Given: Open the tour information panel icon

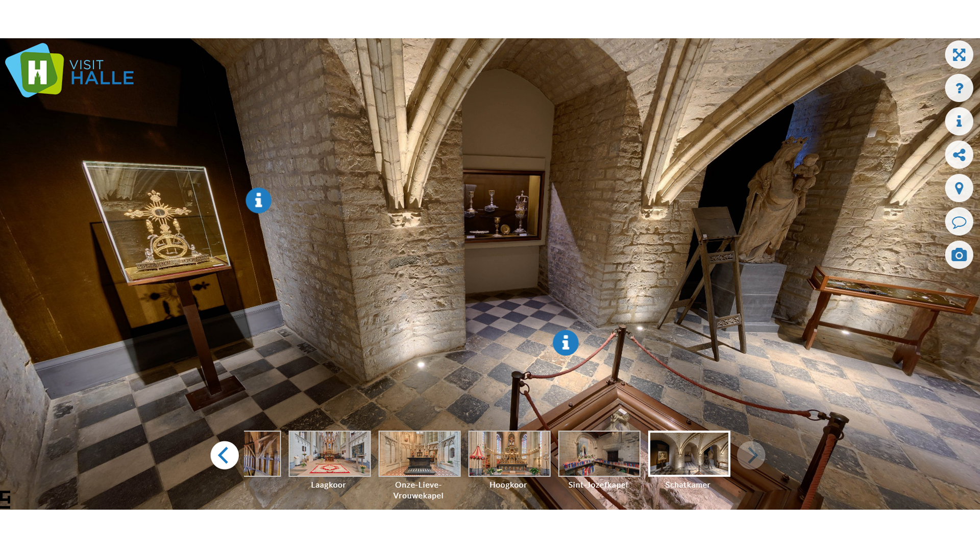Looking at the screenshot, I should point(959,121).
